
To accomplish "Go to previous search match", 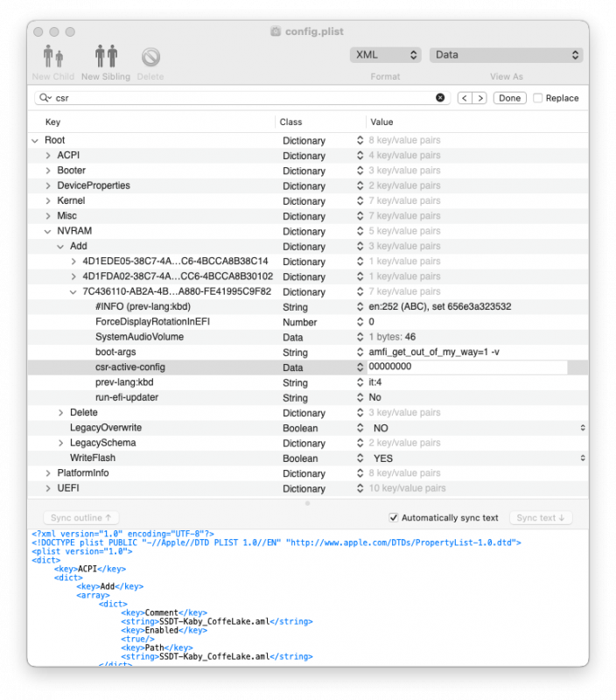I will click(x=465, y=98).
